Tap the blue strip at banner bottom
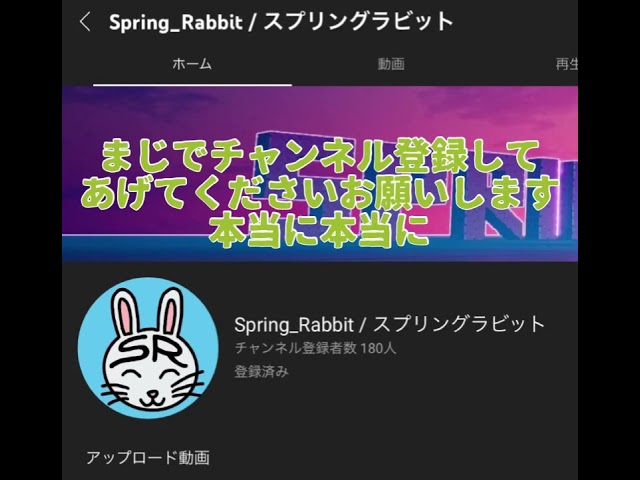Viewport: 640px width, 480px height. [320, 249]
